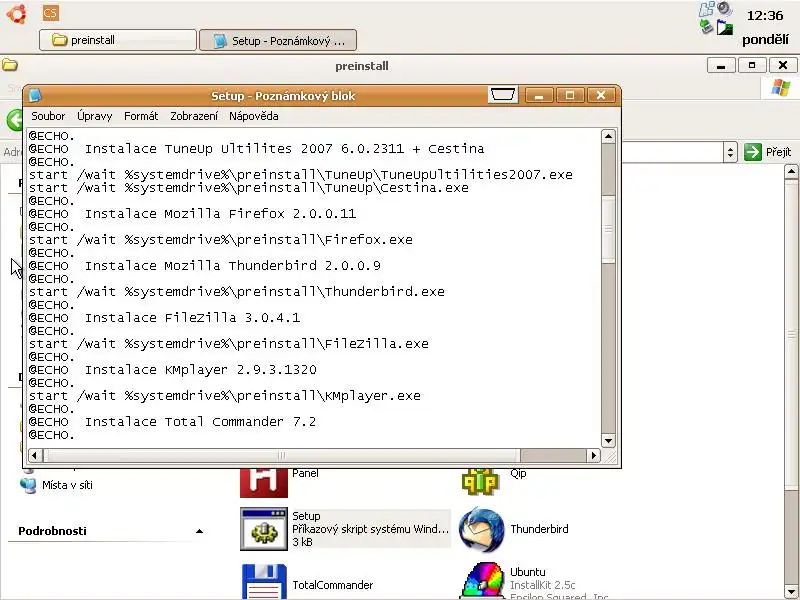Open the Nápověda menu
Screen dimensions: 800x600
point(254,116)
